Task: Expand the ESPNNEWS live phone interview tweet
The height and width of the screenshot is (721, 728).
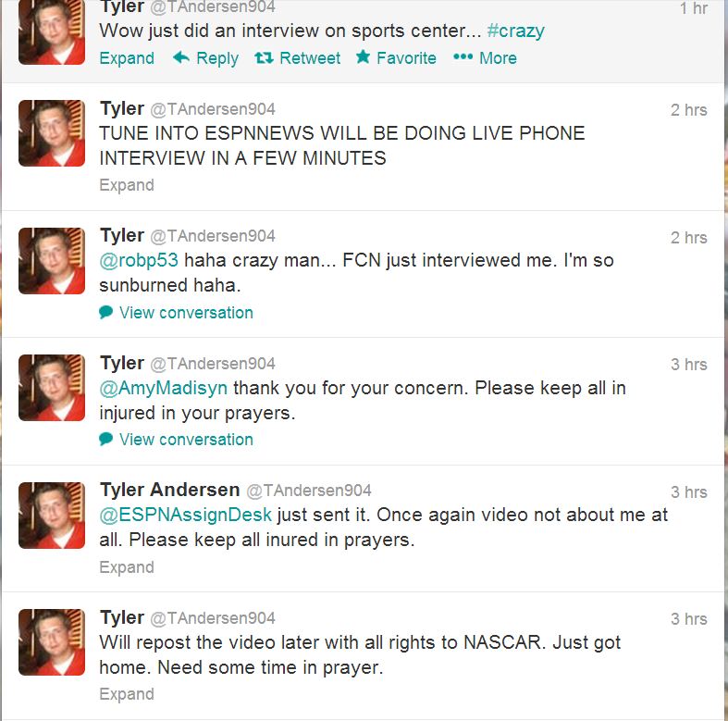Action: (x=127, y=185)
